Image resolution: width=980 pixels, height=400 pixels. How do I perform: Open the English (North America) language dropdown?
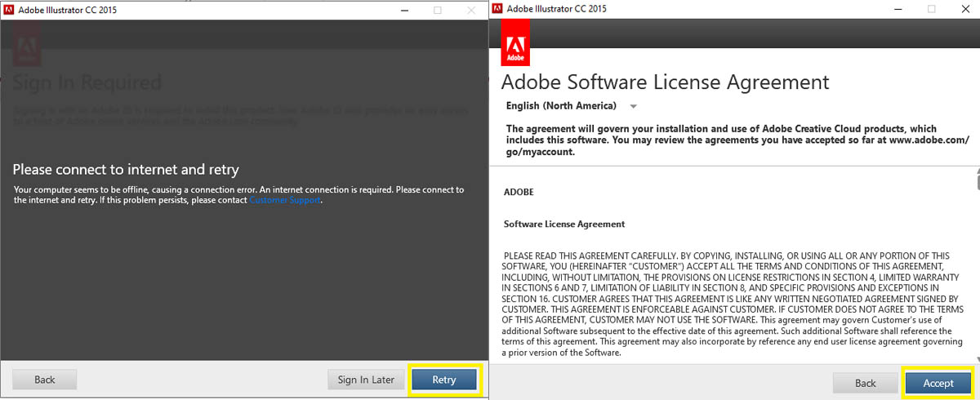tap(572, 106)
